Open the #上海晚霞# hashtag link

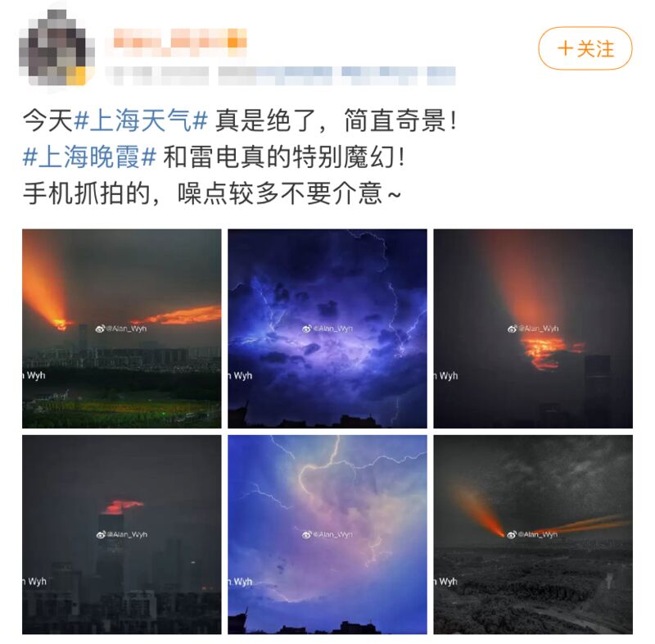[x=89, y=157]
